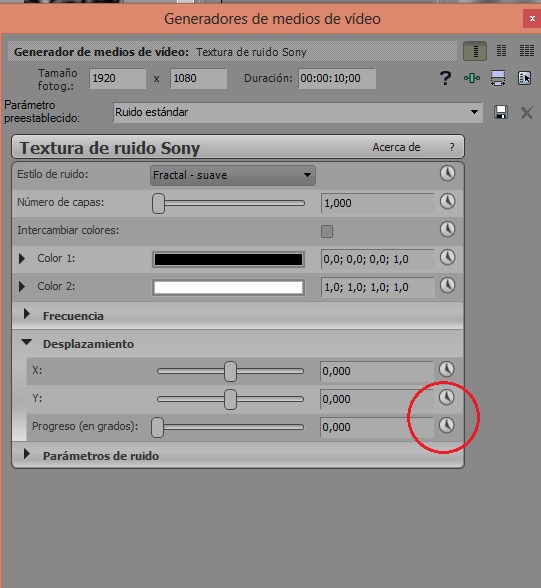Click animate clock icon for Intercambiar colores
This screenshot has width=541, height=588.
pos(447,230)
